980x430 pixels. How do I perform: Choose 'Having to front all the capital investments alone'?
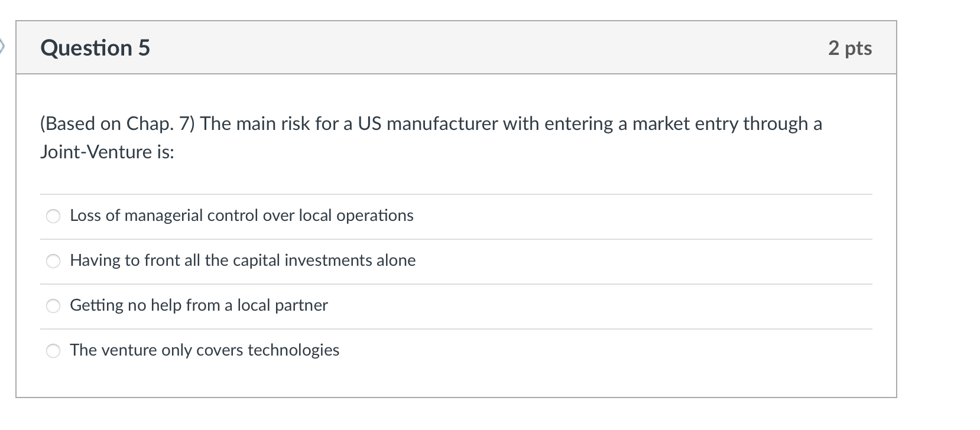53,260
